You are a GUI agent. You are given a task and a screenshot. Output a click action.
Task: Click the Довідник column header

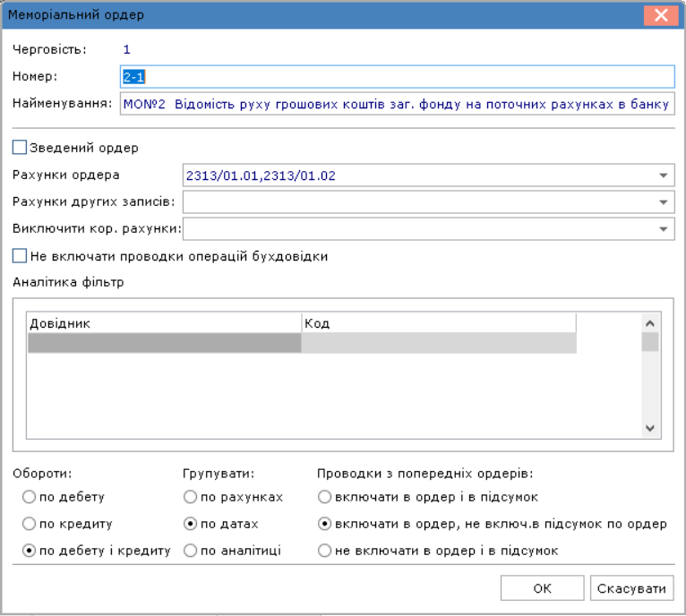(164, 323)
